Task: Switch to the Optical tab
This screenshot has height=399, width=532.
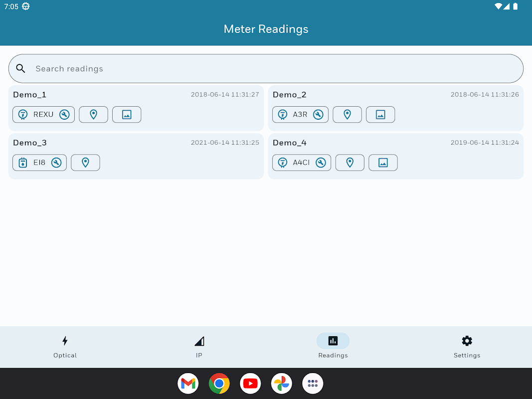Action: point(65,347)
